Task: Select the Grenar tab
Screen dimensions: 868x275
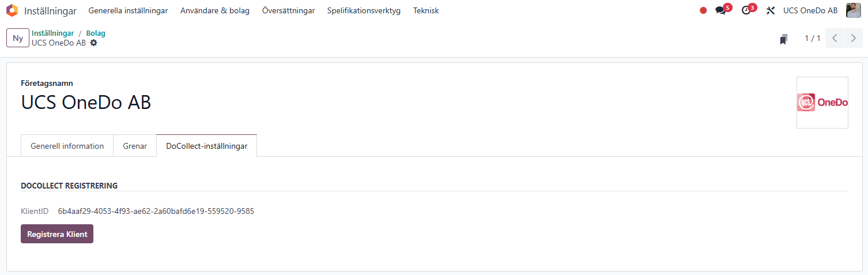Action: click(135, 146)
